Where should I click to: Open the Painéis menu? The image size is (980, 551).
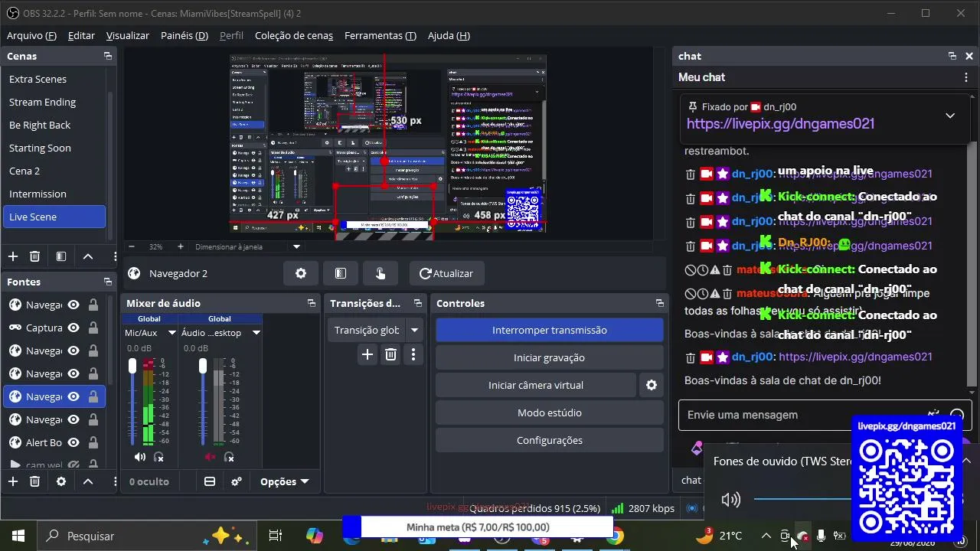[x=185, y=35]
